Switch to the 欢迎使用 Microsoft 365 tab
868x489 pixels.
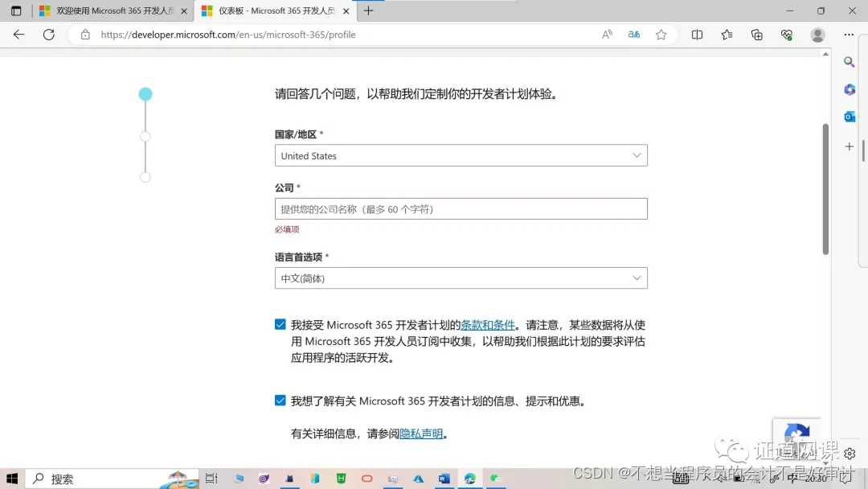pos(113,11)
